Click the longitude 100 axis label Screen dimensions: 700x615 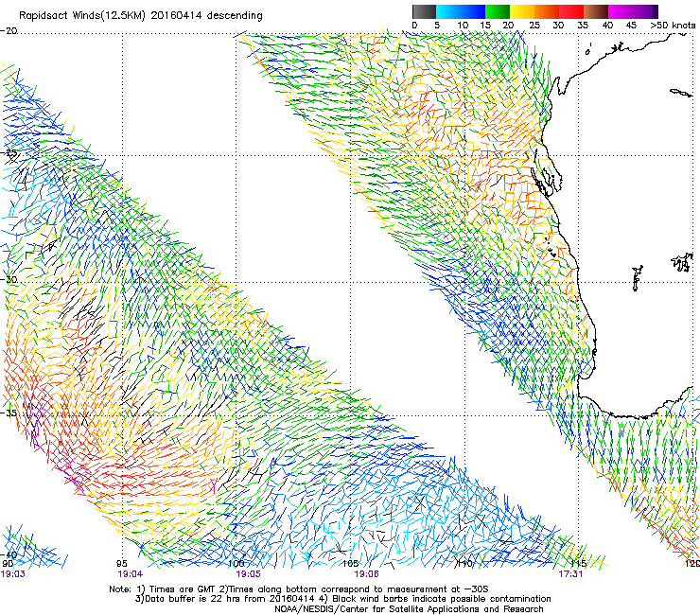pos(236,564)
